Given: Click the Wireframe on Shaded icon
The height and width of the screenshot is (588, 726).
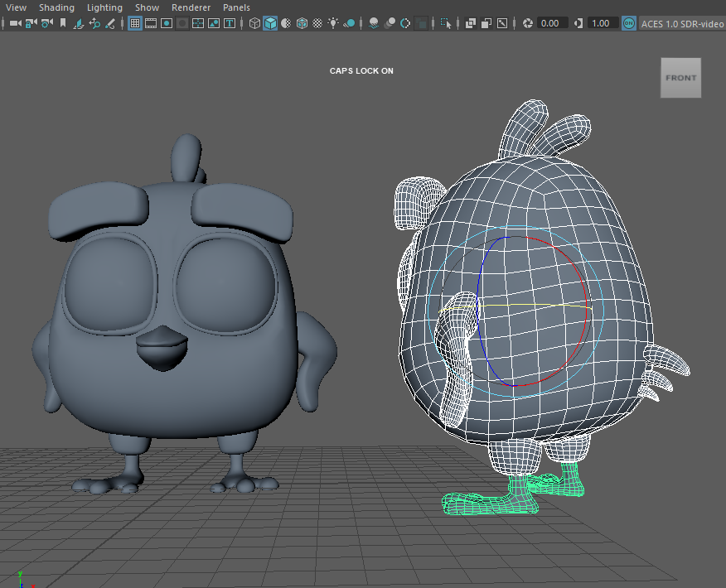Looking at the screenshot, I should click(x=302, y=23).
